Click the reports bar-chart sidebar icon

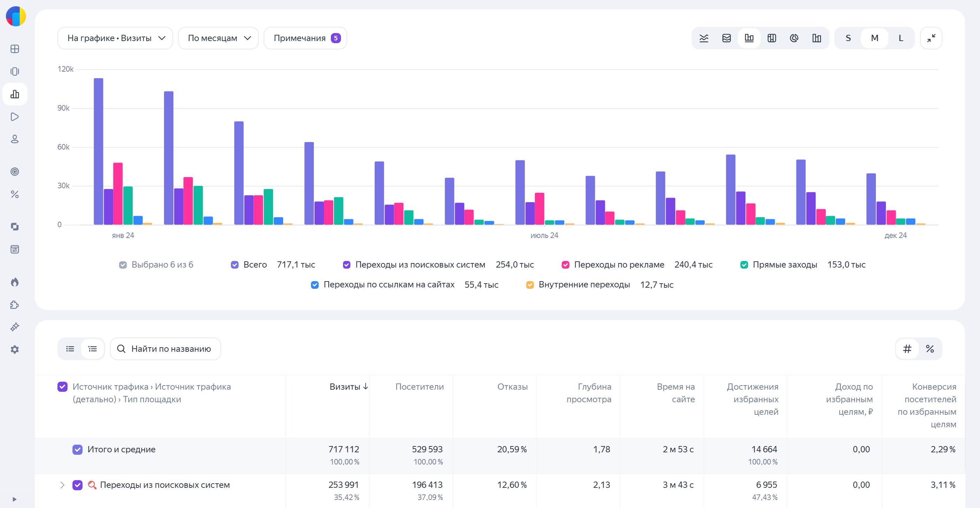(x=15, y=94)
